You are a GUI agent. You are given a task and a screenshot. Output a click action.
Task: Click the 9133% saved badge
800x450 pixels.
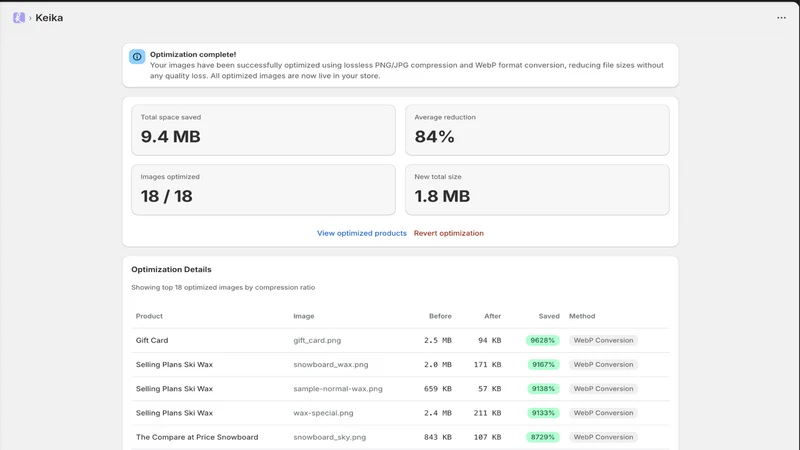(x=542, y=413)
